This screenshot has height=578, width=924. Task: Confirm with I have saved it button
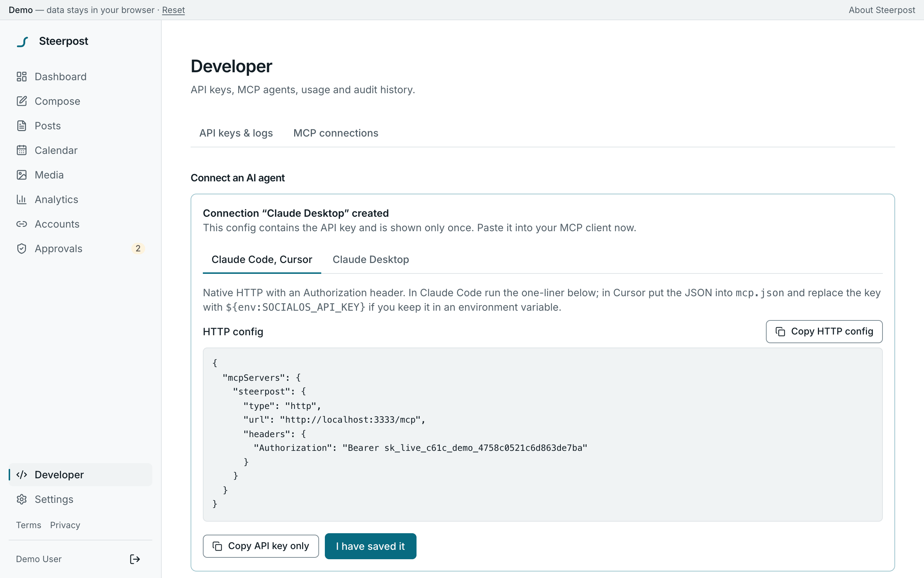370,546
